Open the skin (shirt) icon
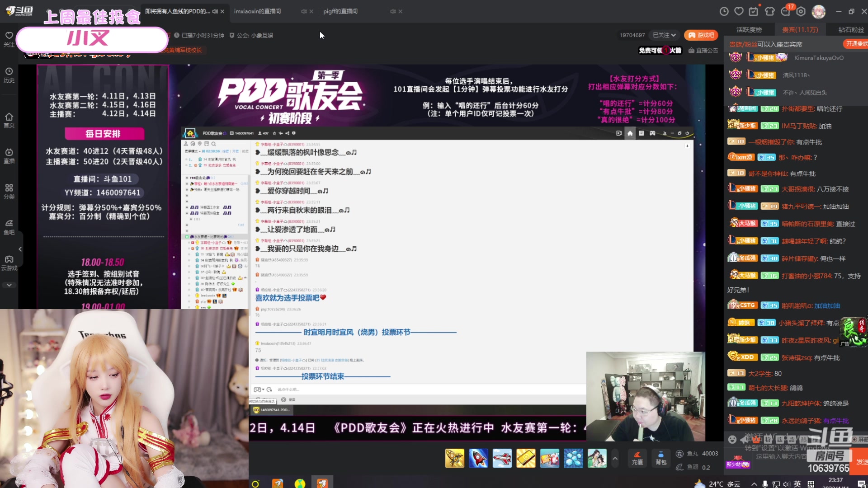The width and height of the screenshot is (868, 488). (770, 11)
